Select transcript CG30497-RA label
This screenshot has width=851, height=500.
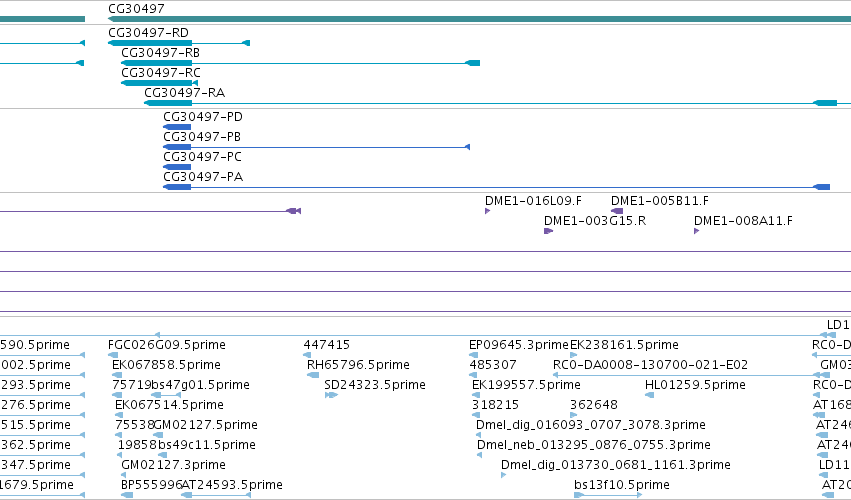(x=185, y=93)
